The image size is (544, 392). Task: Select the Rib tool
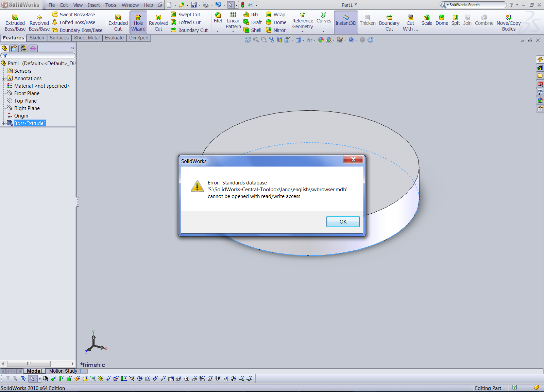[x=251, y=15]
